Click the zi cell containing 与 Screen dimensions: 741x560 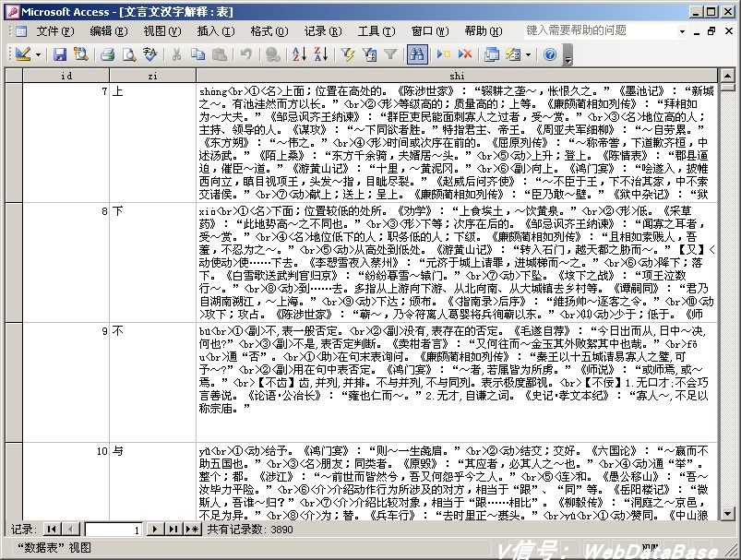click(x=152, y=482)
